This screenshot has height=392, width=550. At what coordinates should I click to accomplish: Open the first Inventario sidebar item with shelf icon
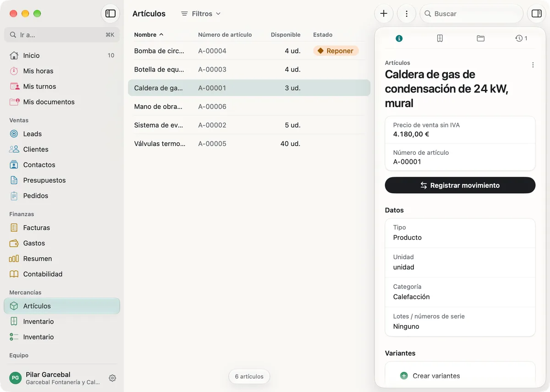coord(62,321)
